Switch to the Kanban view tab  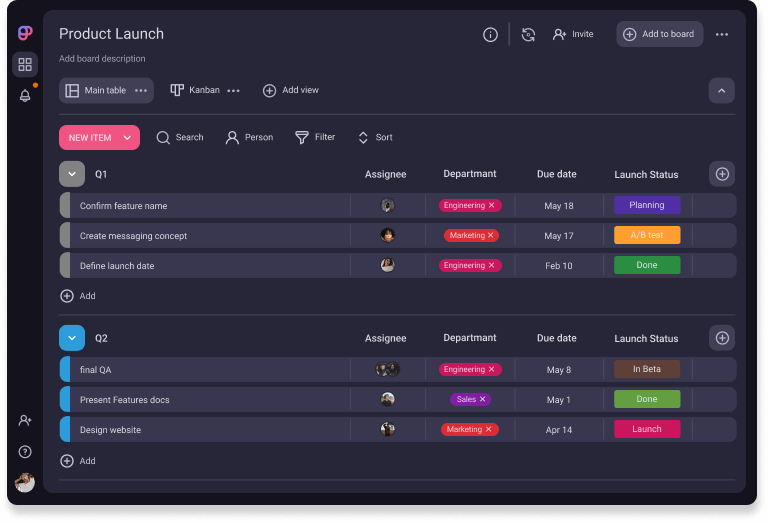196,90
